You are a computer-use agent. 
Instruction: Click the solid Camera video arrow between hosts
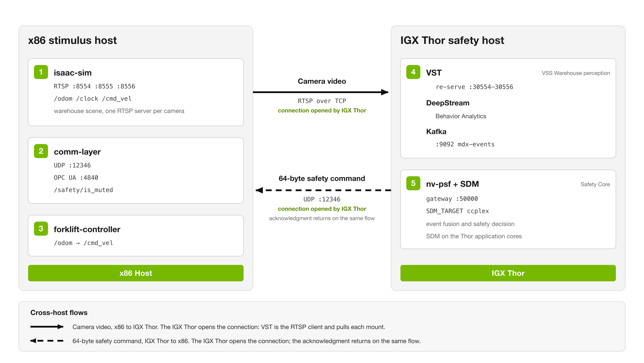321,92
